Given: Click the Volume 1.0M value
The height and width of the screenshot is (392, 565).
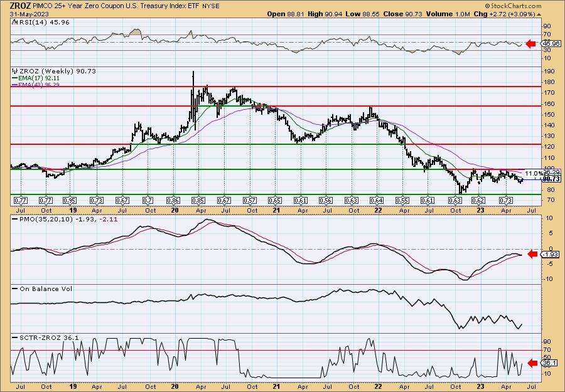Looking at the screenshot, I should coord(448,14).
